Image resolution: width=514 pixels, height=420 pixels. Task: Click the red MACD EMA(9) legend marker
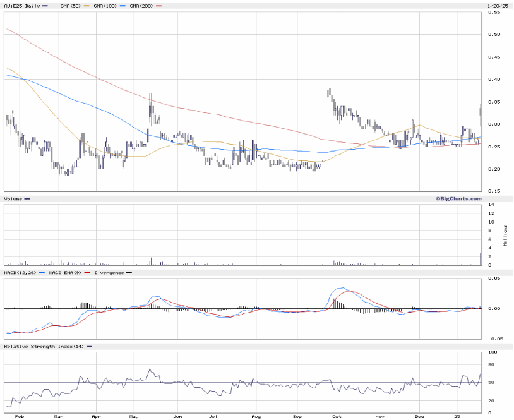(86, 273)
